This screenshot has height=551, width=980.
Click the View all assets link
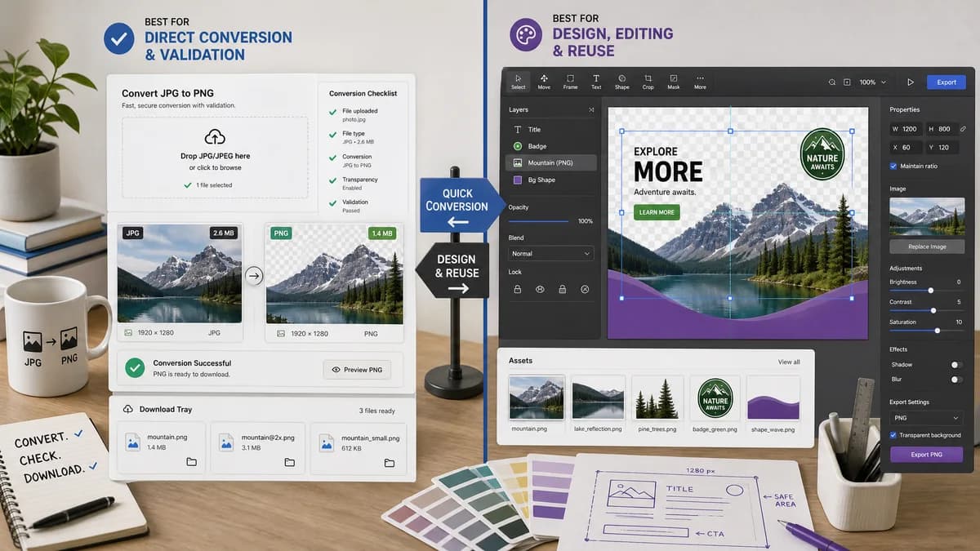[x=789, y=362]
